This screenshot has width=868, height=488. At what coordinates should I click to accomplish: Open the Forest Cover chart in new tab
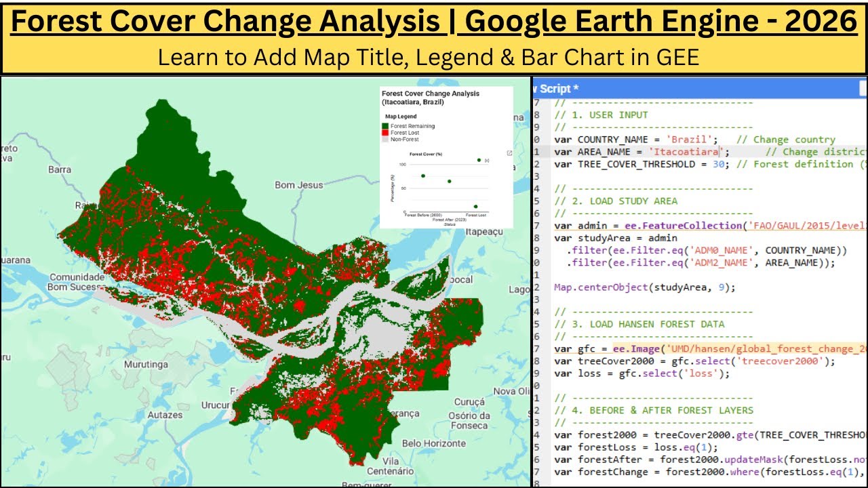[509, 153]
